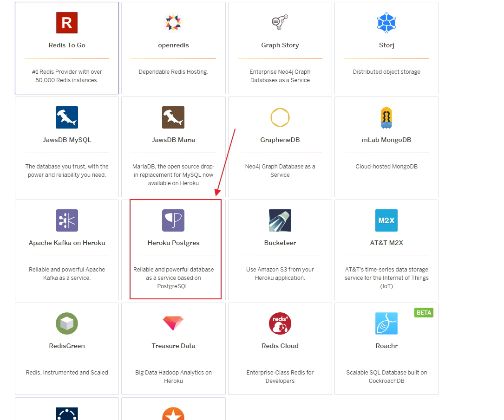Open the Treasure Data title link
This screenshot has width=504, height=420.
pos(173,346)
